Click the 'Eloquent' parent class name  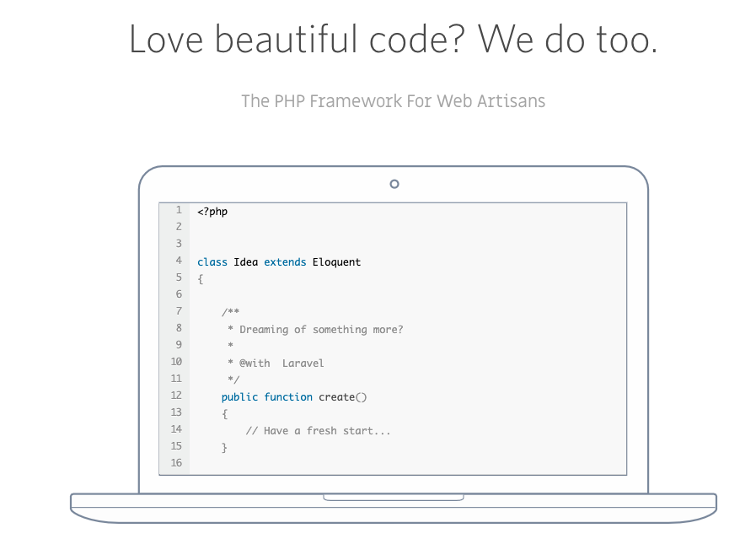(336, 262)
